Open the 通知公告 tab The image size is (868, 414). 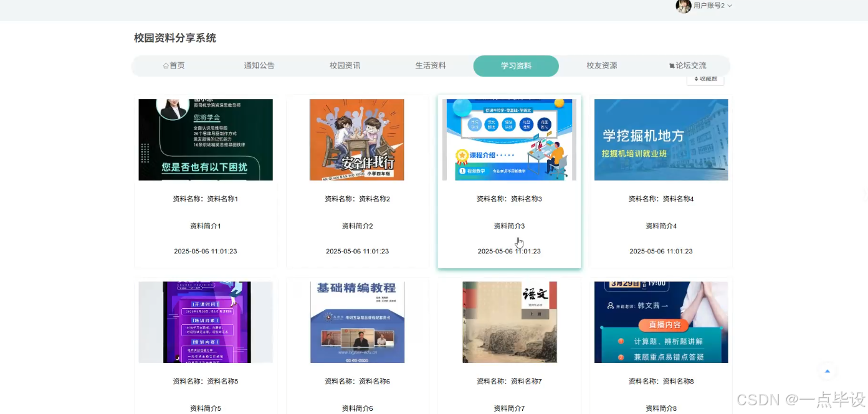click(x=259, y=65)
